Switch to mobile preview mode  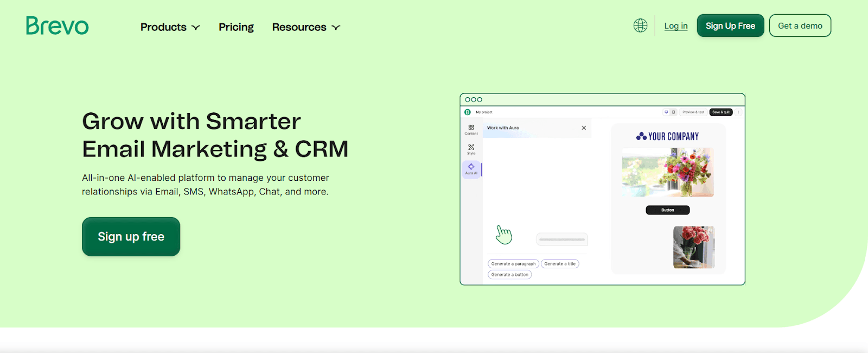coord(673,112)
